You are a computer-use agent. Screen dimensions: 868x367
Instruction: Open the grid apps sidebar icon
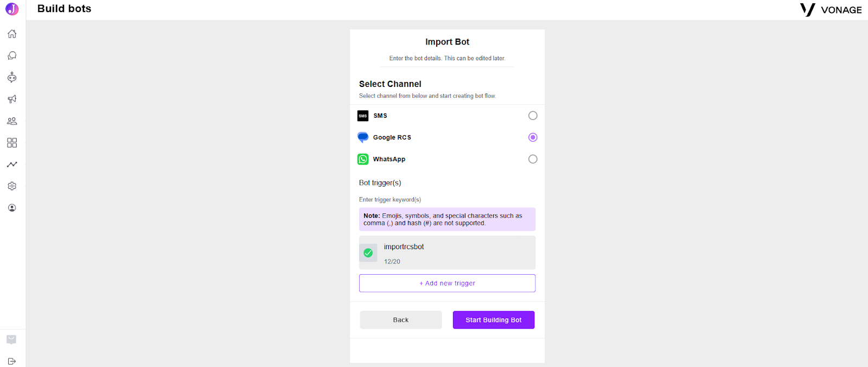(12, 142)
